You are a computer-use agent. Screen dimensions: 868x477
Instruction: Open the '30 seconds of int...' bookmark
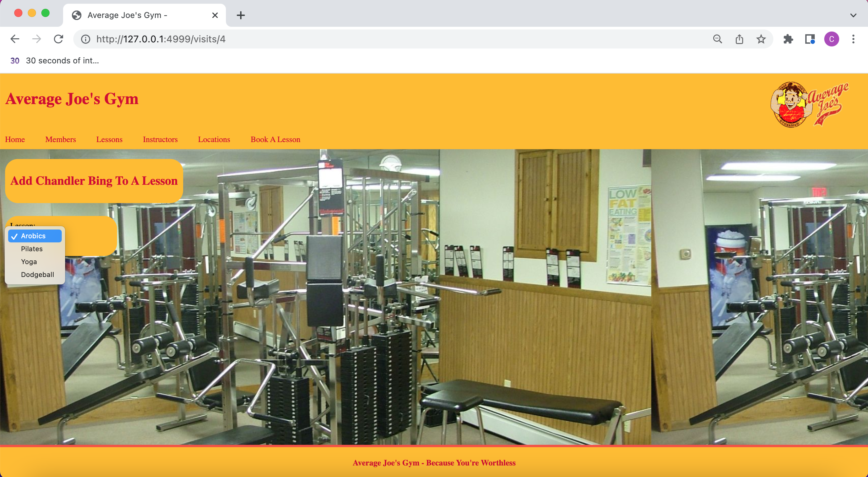[55, 61]
